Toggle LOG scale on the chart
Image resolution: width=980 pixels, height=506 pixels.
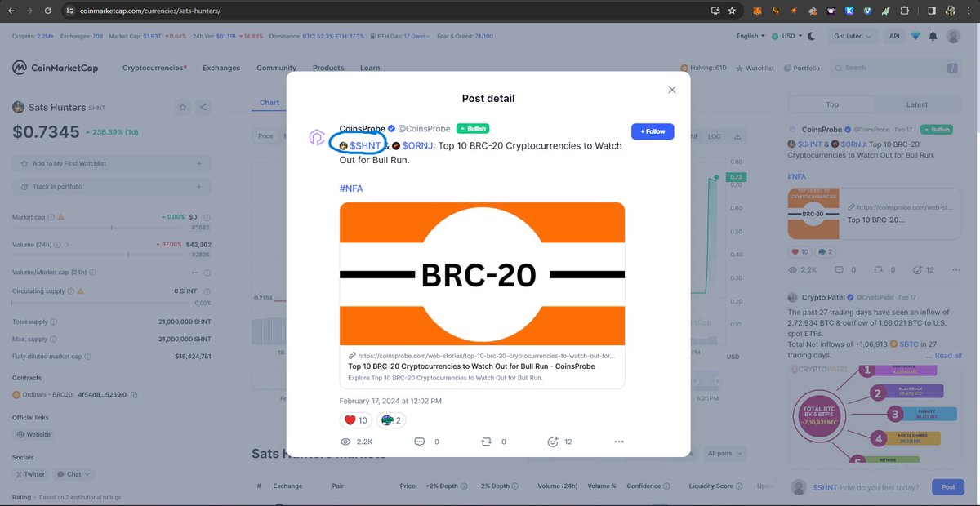tap(714, 136)
